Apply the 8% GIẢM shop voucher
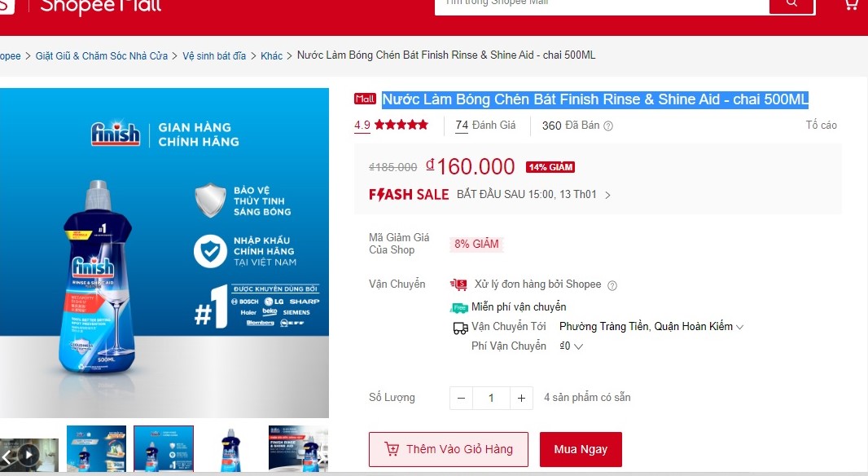This screenshot has width=868, height=476. (x=476, y=244)
